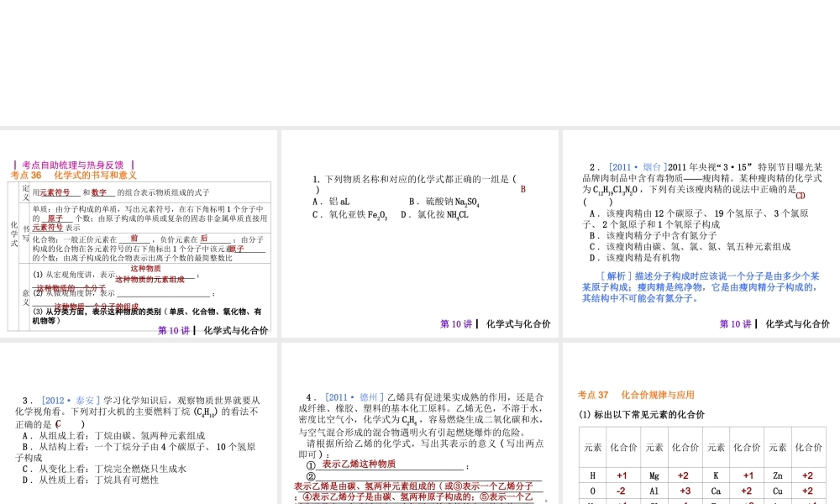The height and width of the screenshot is (504, 840).
Task: Click option B 硫酸钠 Na2SO4
Action: click(x=444, y=202)
